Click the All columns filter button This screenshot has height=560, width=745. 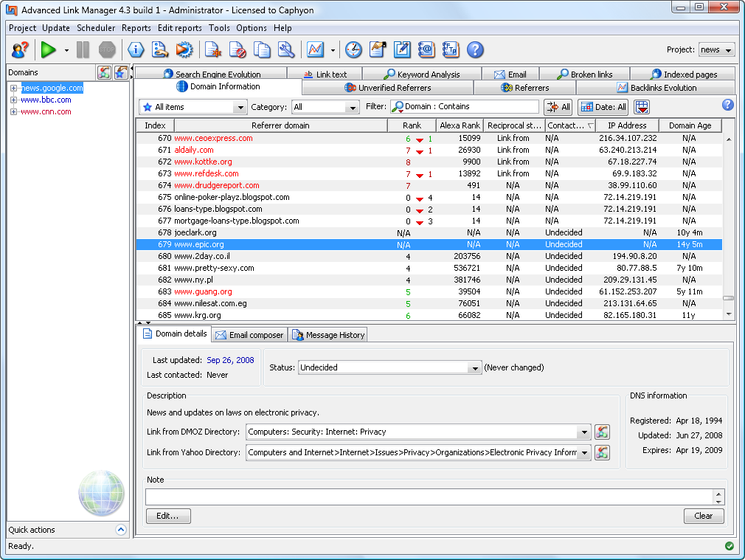click(x=558, y=107)
